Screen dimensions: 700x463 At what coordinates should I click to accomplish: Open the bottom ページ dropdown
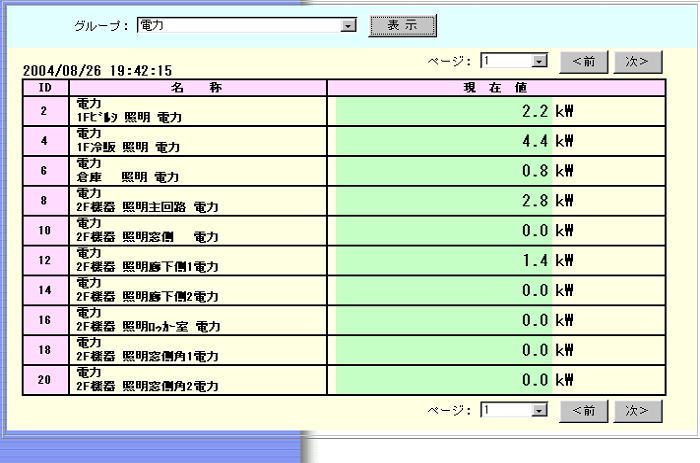tap(514, 410)
